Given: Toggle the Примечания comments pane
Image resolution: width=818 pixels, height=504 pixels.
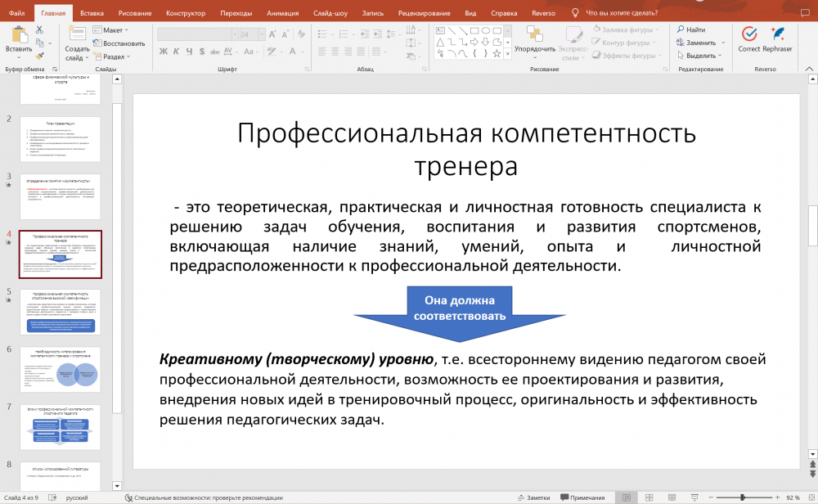Looking at the screenshot, I should (581, 497).
